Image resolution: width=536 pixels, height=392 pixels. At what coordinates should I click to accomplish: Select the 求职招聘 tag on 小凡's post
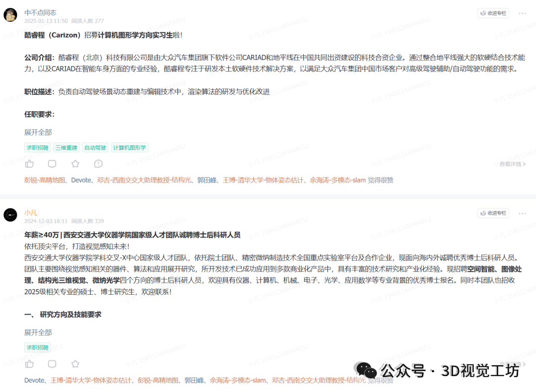click(38, 347)
